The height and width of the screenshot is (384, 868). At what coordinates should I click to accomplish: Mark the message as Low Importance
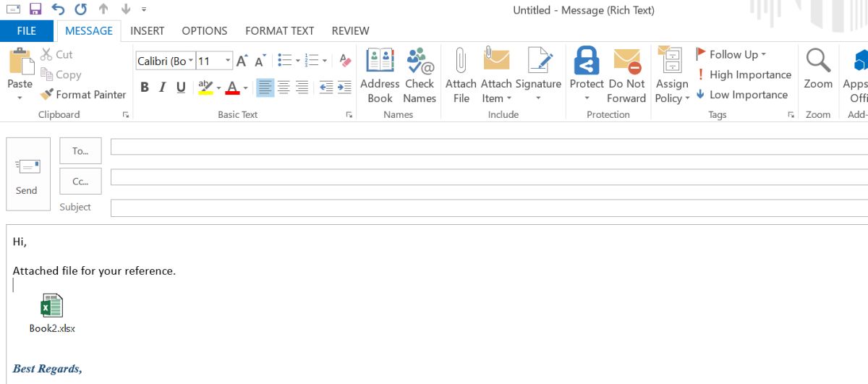(741, 95)
